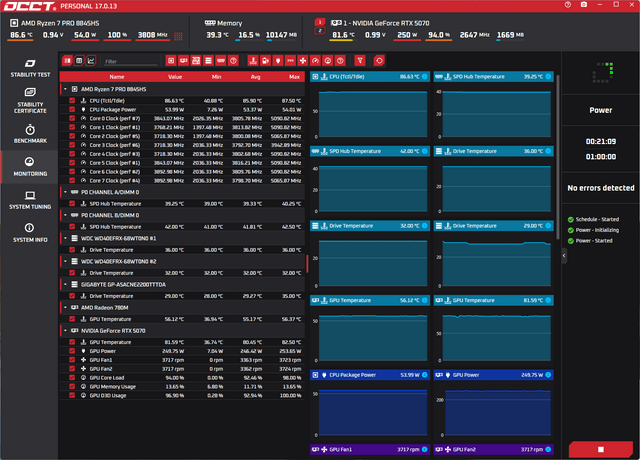The height and width of the screenshot is (460, 640).
Task: Collapse the right status panel with chevron handle
Action: [564, 256]
